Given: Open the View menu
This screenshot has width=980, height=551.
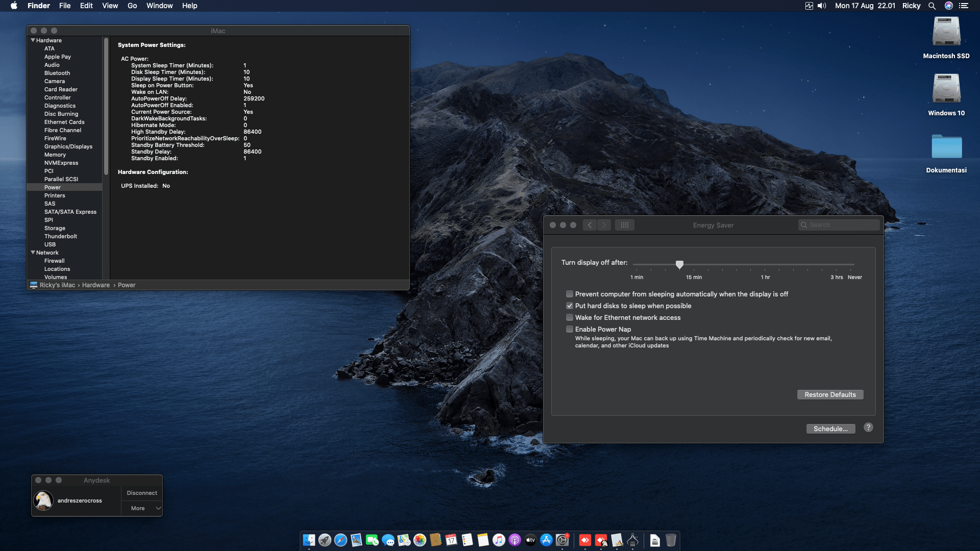Looking at the screenshot, I should click(110, 6).
